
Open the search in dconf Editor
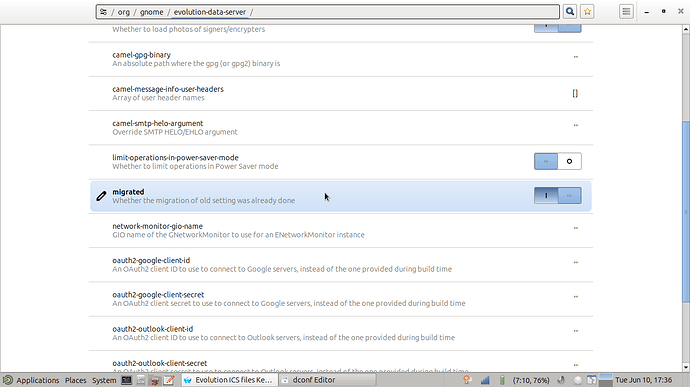point(569,11)
